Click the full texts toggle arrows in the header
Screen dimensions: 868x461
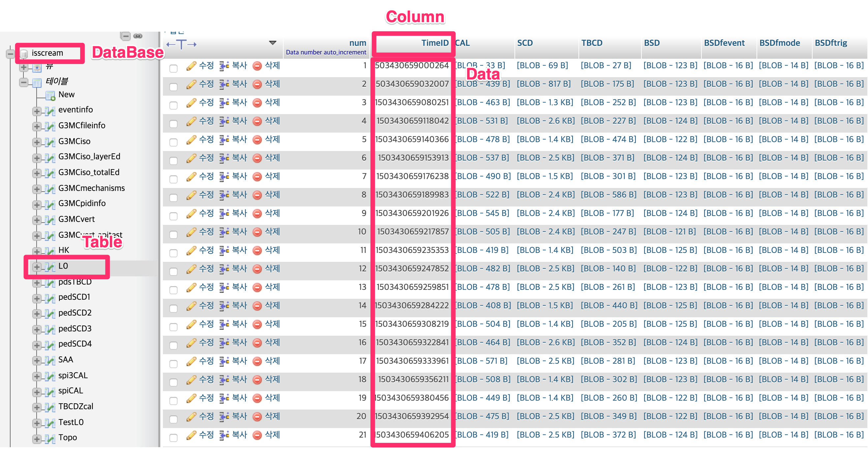181,45
